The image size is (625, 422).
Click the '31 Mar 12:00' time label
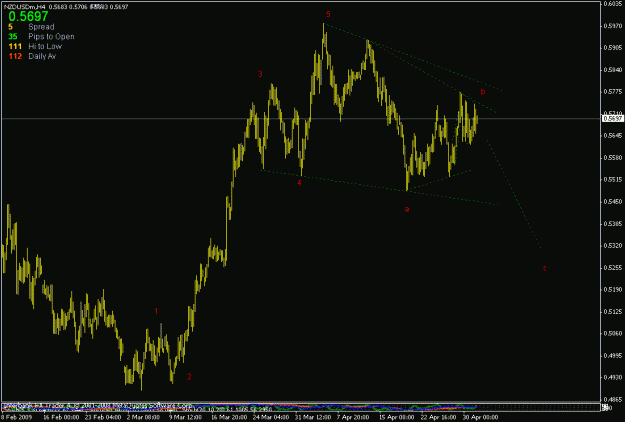313,417
